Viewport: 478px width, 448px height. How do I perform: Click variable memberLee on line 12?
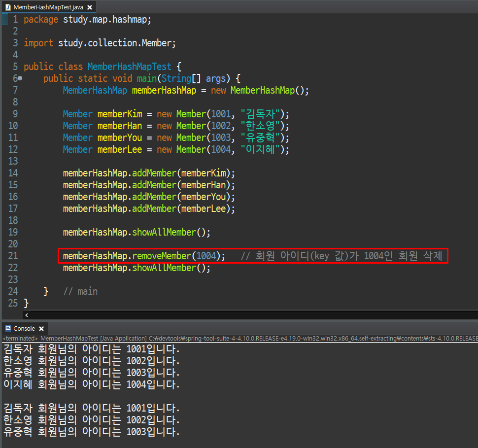[x=120, y=150]
